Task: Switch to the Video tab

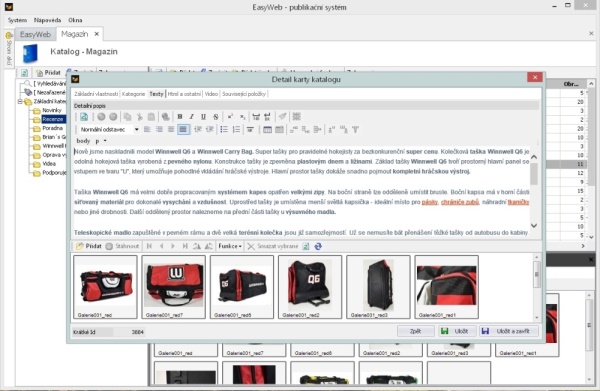Action: point(211,94)
